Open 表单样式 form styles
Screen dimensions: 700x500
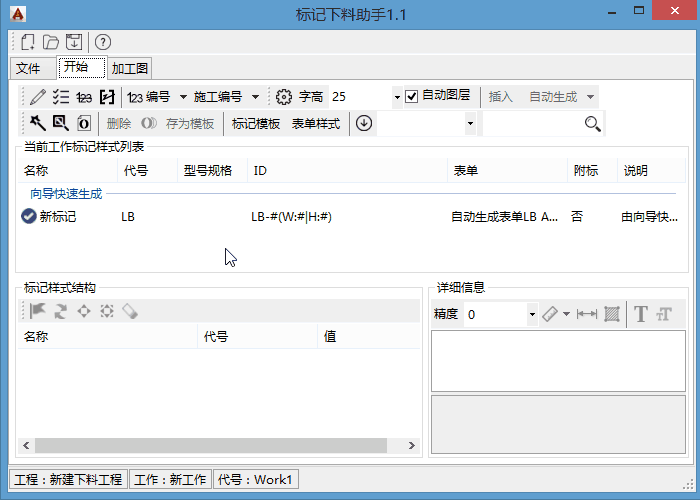(316, 123)
